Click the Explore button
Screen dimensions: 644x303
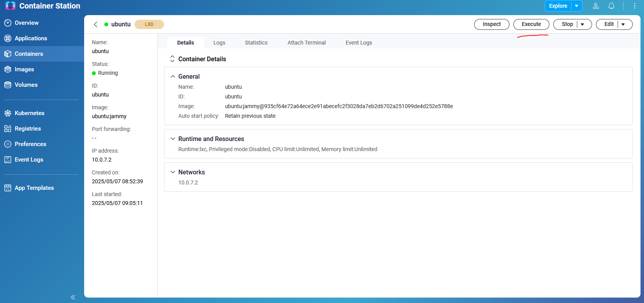[x=558, y=6]
